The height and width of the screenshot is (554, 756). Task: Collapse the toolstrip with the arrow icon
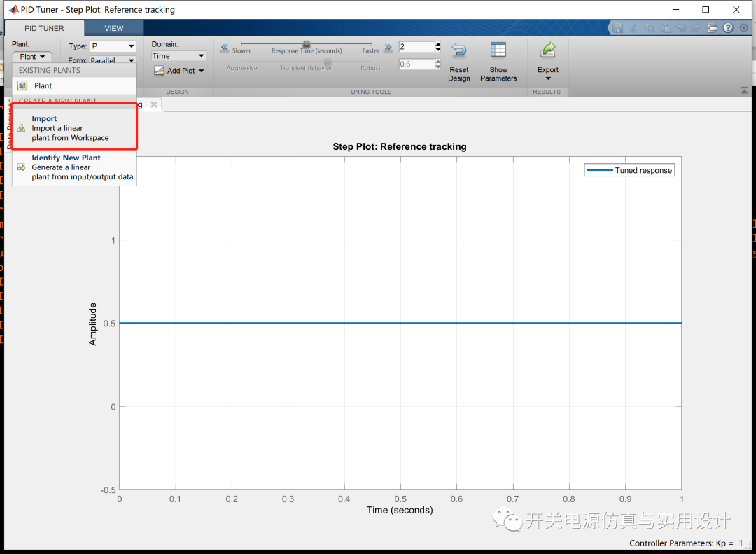744,90
